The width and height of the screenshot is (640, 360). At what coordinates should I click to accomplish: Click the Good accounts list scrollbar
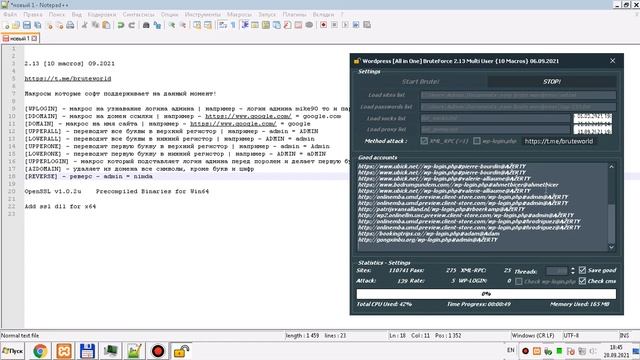pyautogui.click(x=611, y=207)
